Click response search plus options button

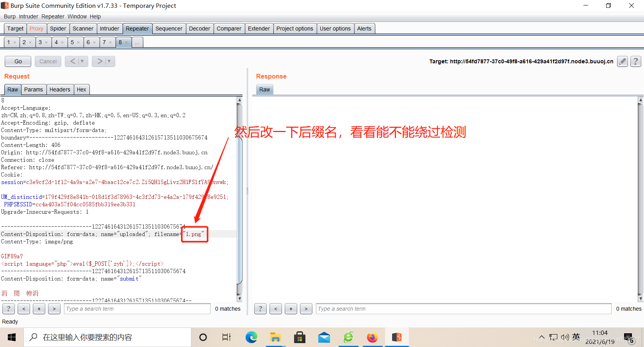(291, 309)
